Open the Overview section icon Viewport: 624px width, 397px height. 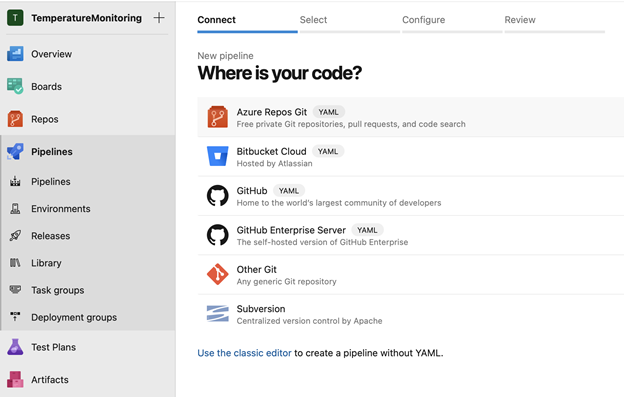(15, 54)
